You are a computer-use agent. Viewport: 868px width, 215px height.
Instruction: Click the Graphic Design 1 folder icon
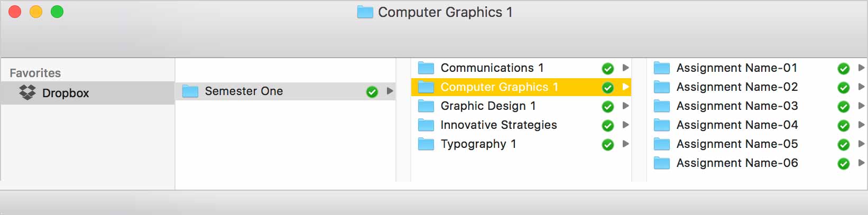click(426, 106)
